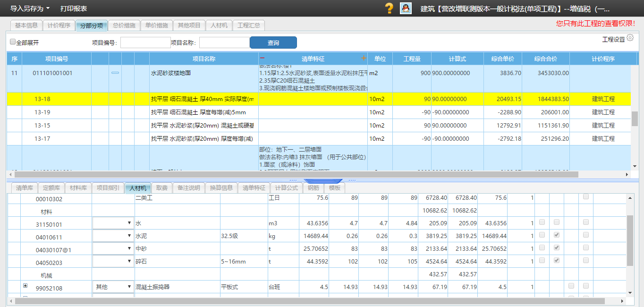Screen dimensions: 644x307
Task: Click the orange plus in 清单特征 header
Action: pyautogui.click(x=364, y=59)
